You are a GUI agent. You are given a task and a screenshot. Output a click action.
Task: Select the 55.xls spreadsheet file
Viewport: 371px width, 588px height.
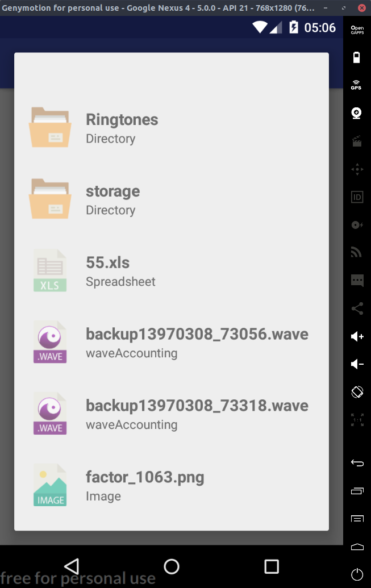point(172,270)
